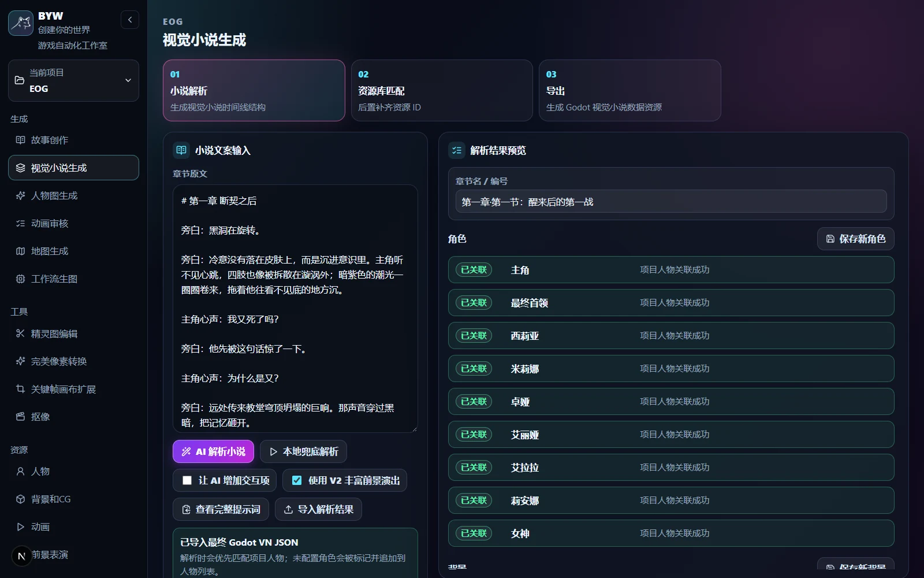Open the current project EOG dropdown
The height and width of the screenshot is (578, 924).
point(74,81)
